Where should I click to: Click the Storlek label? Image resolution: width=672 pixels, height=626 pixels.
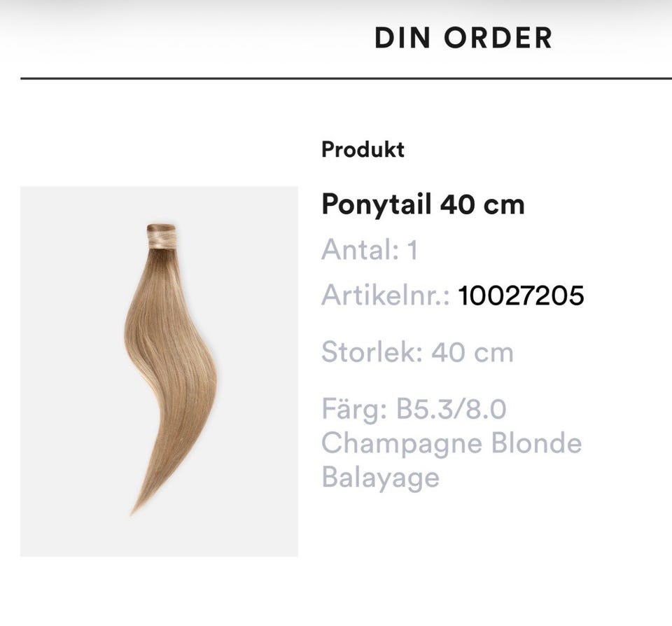coord(372,352)
